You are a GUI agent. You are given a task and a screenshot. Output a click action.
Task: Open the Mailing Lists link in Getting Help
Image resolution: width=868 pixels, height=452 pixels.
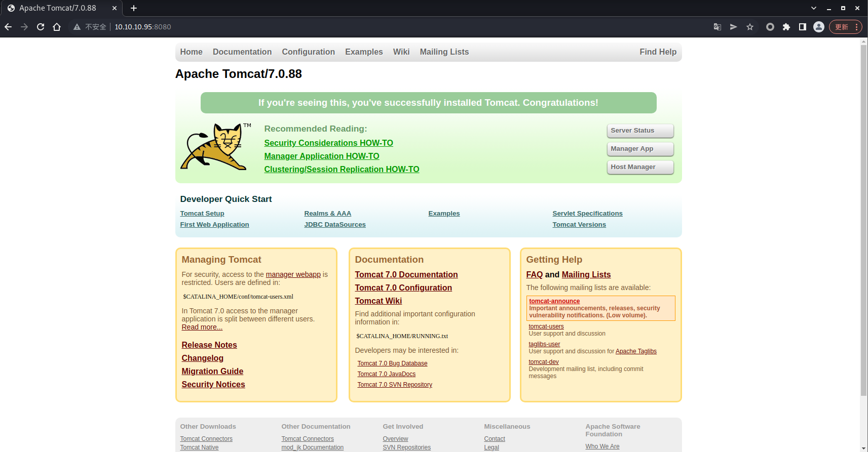(586, 274)
